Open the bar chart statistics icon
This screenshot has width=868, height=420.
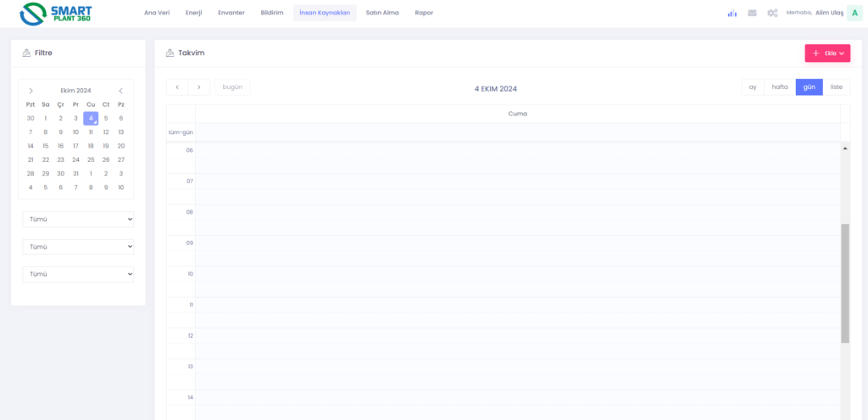732,13
